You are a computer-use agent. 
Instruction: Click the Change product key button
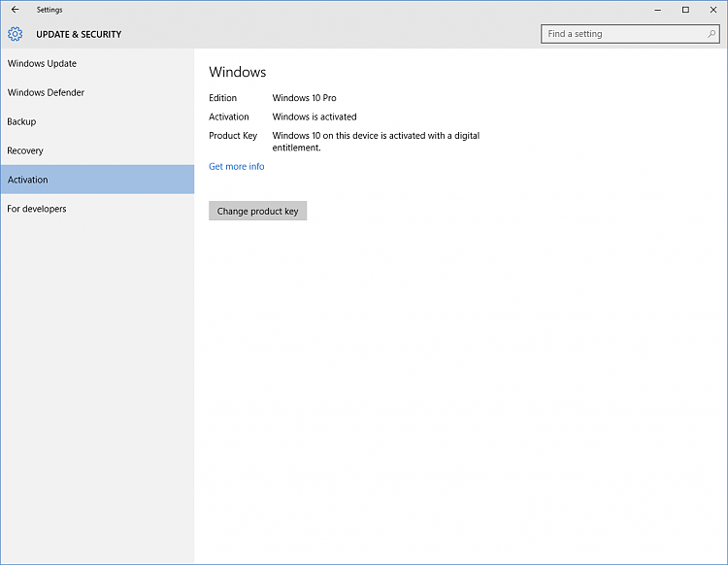coord(257,211)
